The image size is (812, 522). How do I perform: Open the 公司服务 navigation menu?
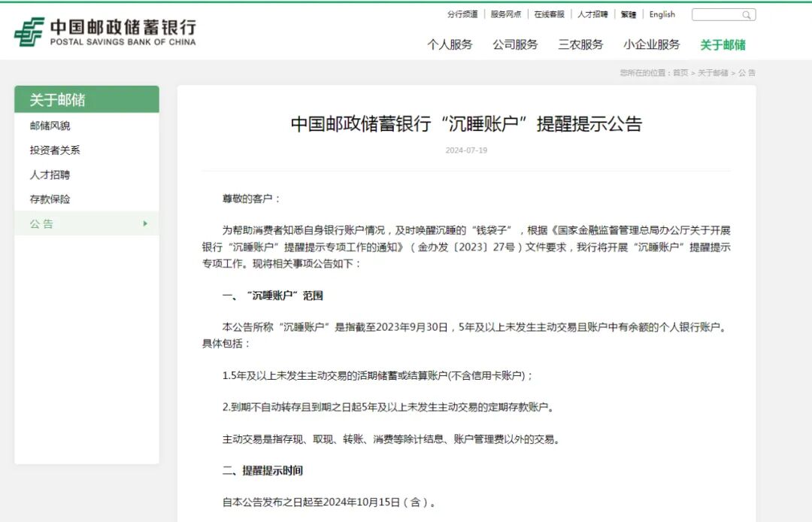515,45
